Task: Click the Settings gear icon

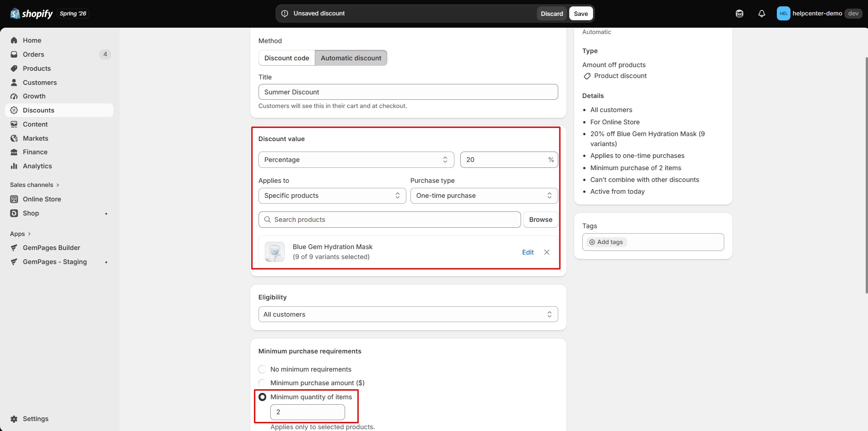Action: click(14, 419)
